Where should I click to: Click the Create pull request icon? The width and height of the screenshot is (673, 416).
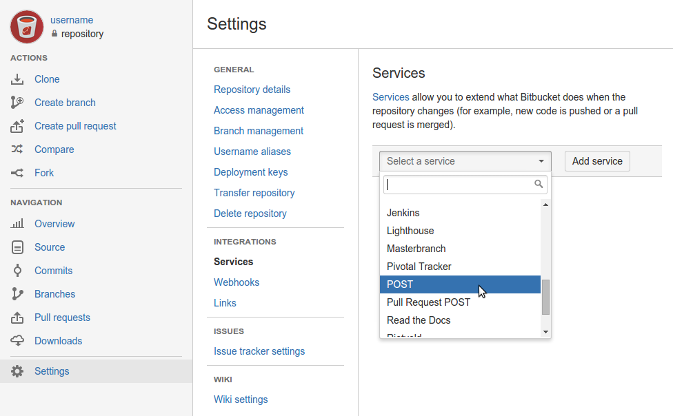click(17, 126)
